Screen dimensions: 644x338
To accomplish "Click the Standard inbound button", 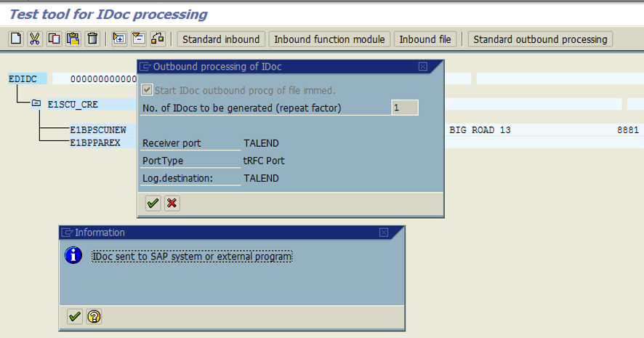I will (x=221, y=39).
